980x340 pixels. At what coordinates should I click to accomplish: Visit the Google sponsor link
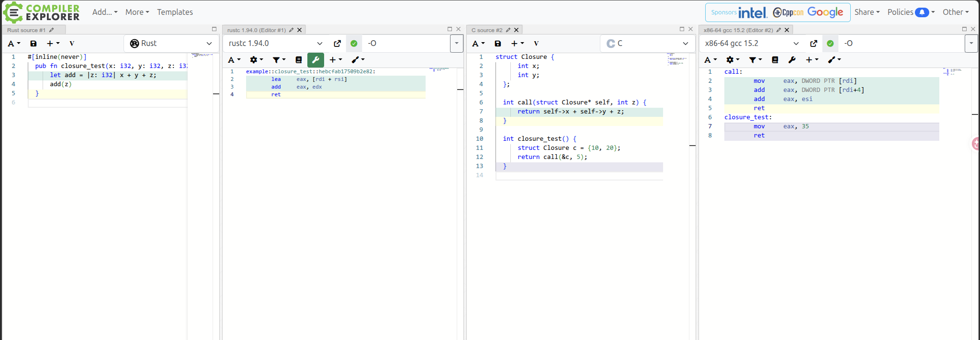pyautogui.click(x=825, y=12)
